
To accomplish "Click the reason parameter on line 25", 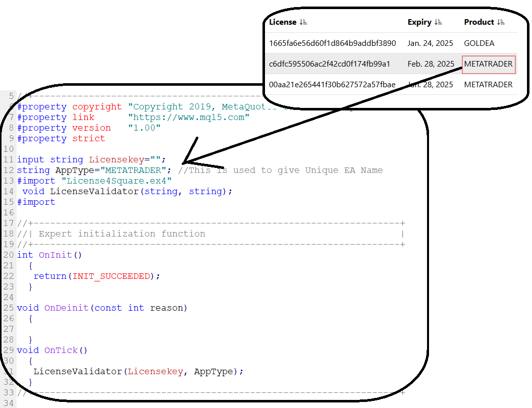I will pos(167,308).
